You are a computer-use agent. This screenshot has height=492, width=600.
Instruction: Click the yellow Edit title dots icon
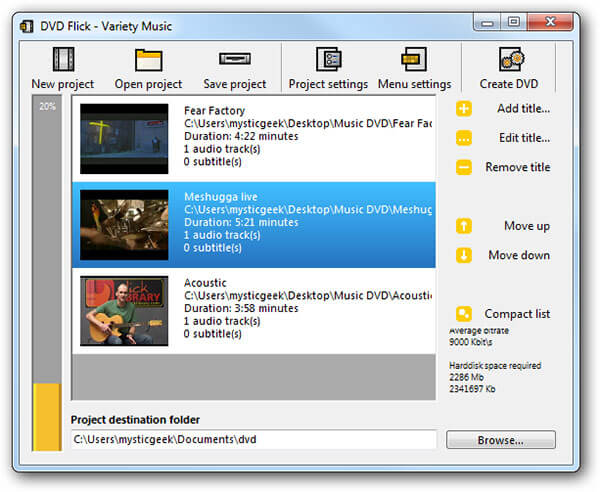(x=464, y=138)
